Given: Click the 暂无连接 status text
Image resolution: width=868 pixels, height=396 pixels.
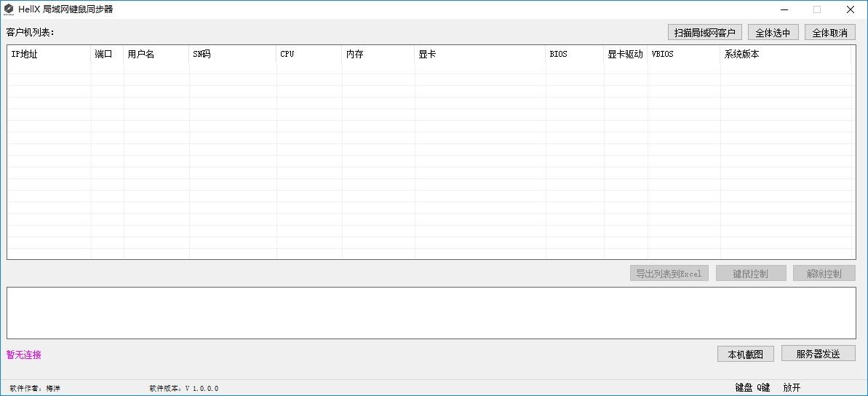Looking at the screenshot, I should click(x=24, y=355).
